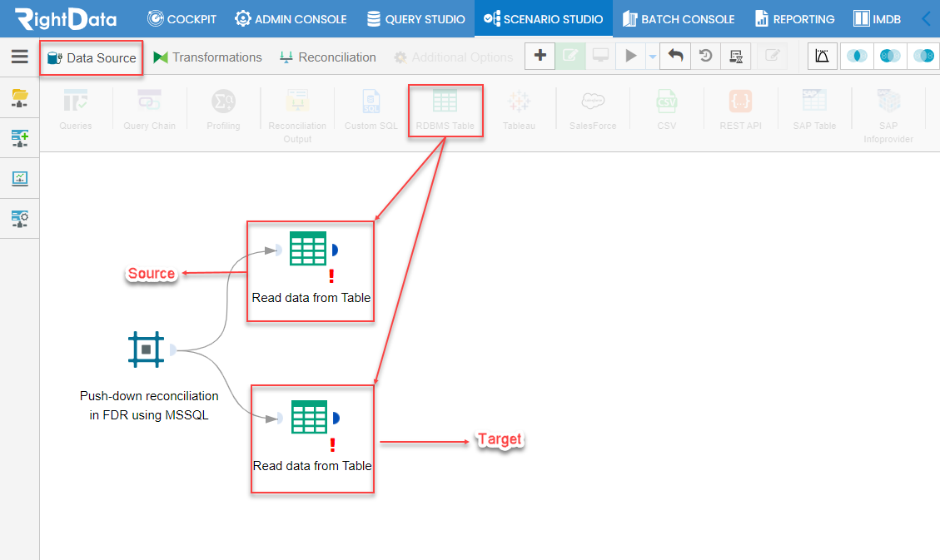
Task: Select the SAP Infoprovider tool
Action: (888, 116)
